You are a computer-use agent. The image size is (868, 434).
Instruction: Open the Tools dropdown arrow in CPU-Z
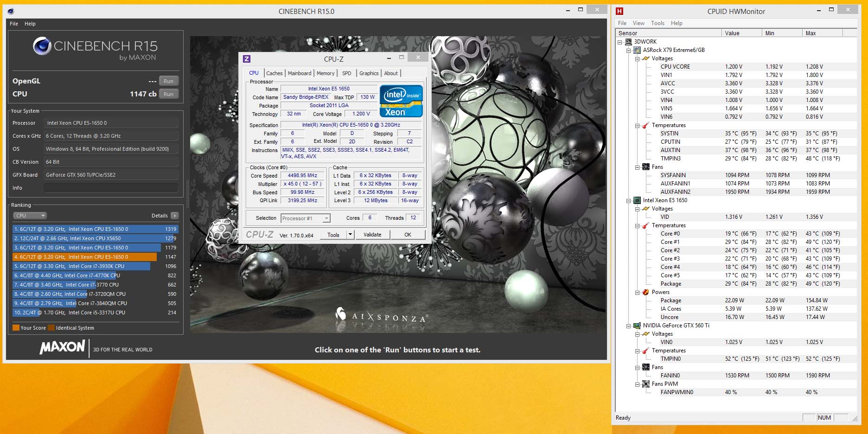[351, 235]
